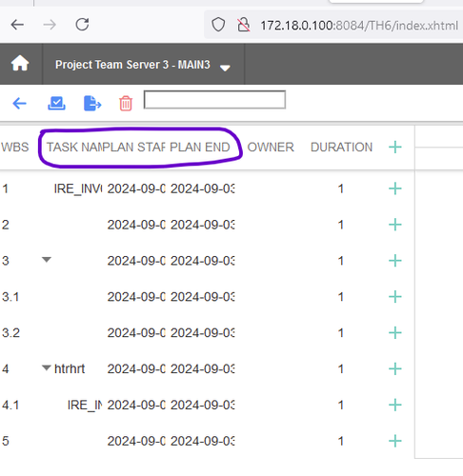Viewport: 463px width, 476px height.
Task: Click the plus icon on WBS 4.1 row
Action: [395, 406]
